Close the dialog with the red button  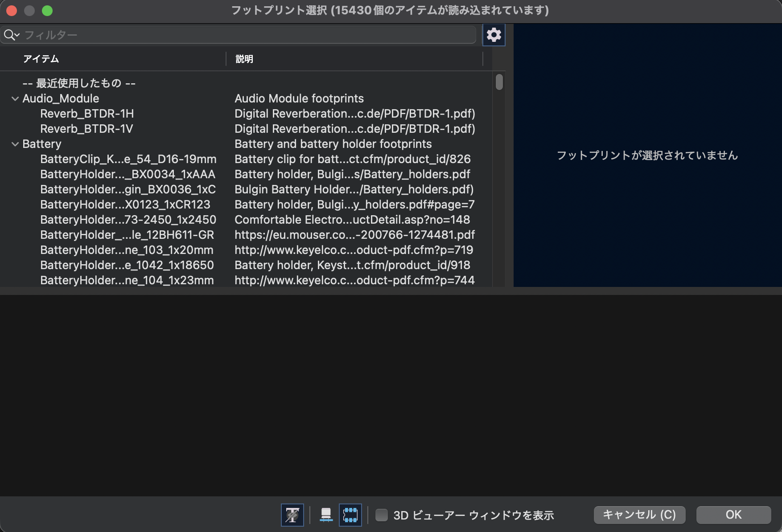coord(12,11)
